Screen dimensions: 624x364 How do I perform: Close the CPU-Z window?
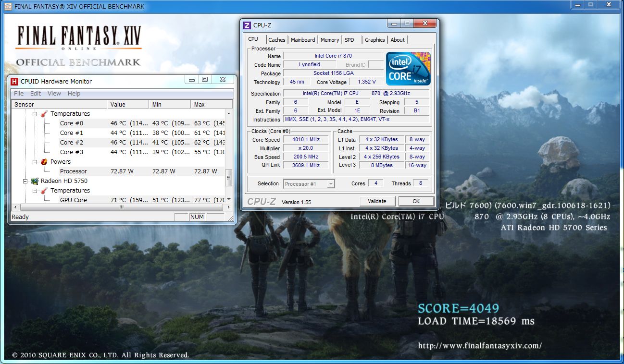pos(425,24)
